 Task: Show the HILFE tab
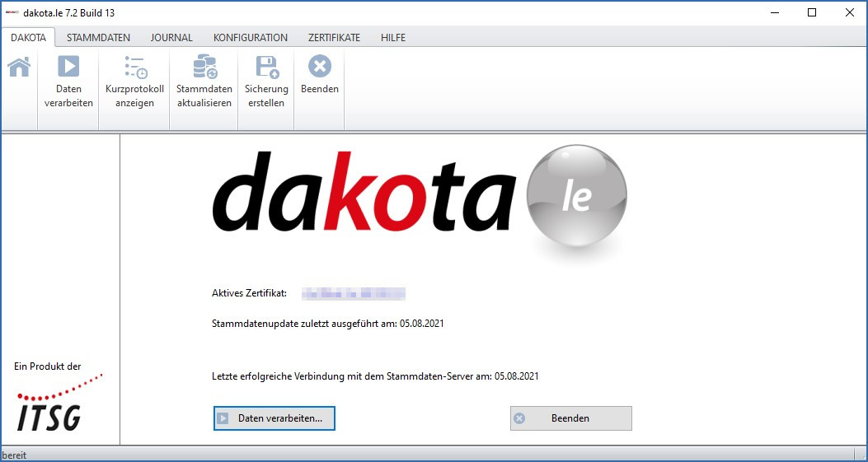393,37
